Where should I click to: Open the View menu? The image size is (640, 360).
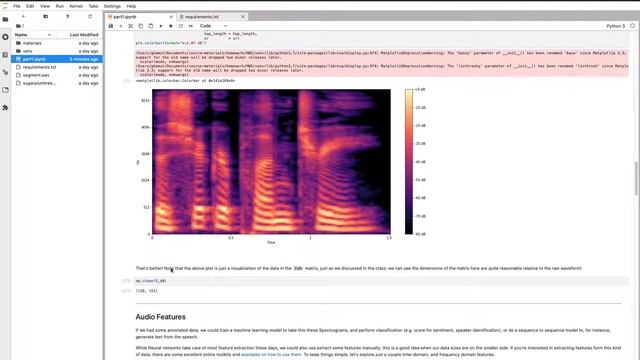[x=45, y=6]
